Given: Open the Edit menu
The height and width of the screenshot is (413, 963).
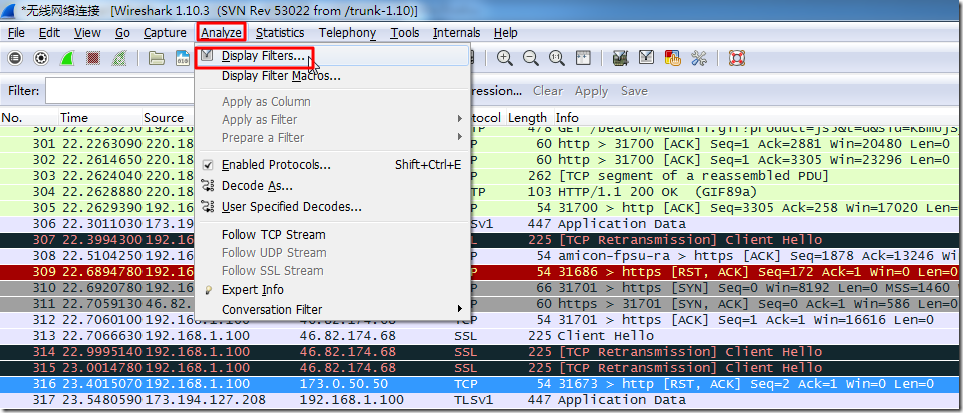Looking at the screenshot, I should [49, 33].
